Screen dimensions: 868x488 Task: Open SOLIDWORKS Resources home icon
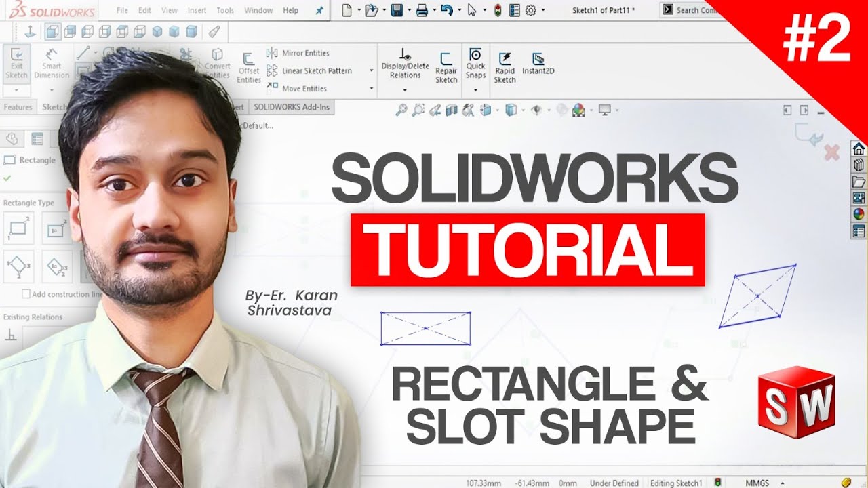point(859,148)
